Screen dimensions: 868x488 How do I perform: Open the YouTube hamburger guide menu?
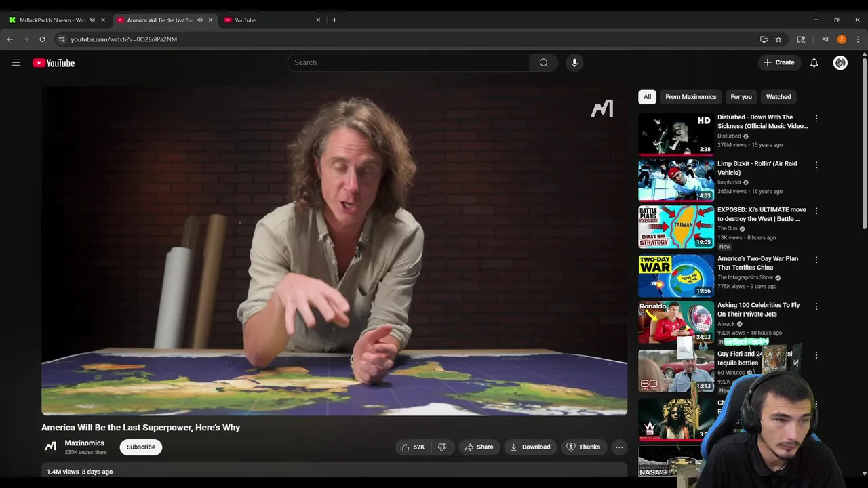(x=16, y=63)
